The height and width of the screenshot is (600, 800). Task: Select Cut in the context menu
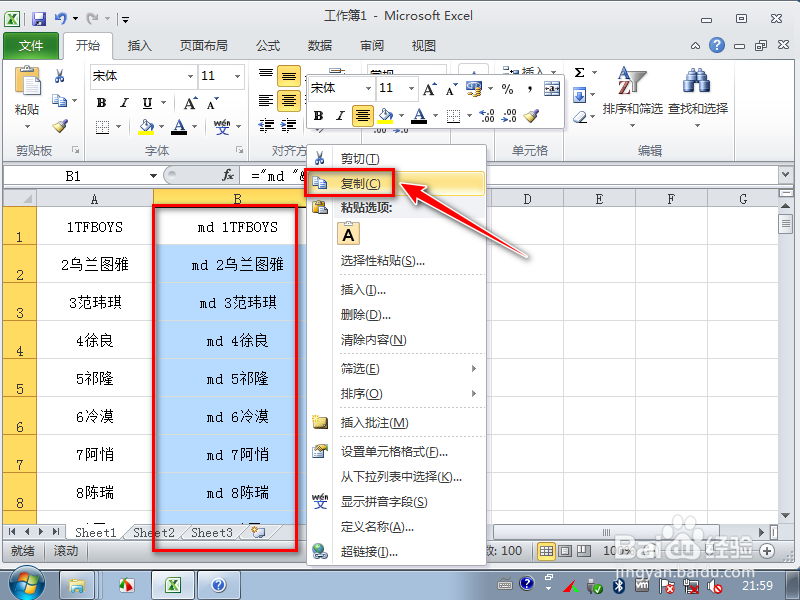(x=395, y=159)
